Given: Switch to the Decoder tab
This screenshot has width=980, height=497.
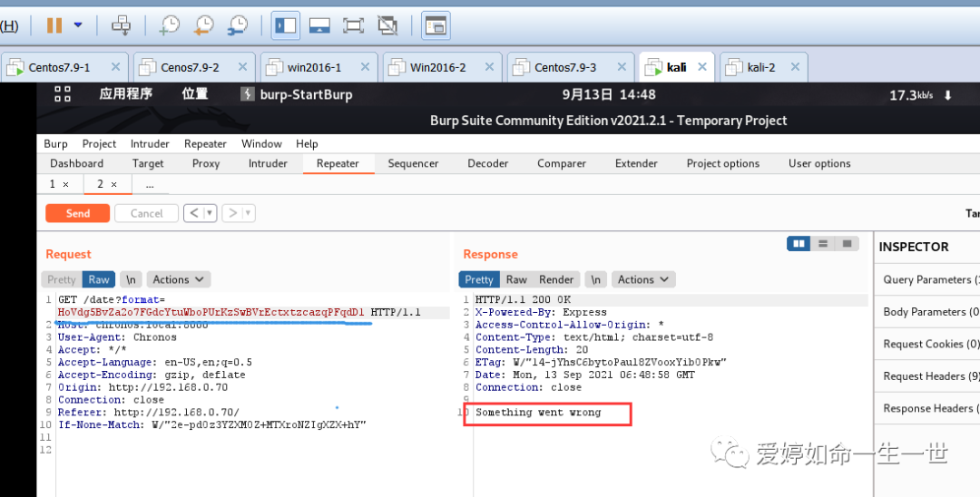Looking at the screenshot, I should [488, 163].
